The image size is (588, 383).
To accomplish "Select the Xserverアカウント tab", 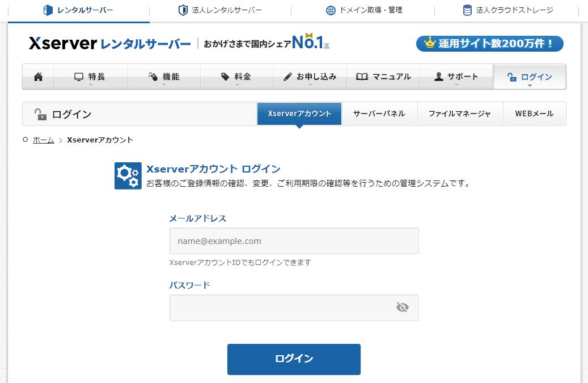I will (x=299, y=113).
